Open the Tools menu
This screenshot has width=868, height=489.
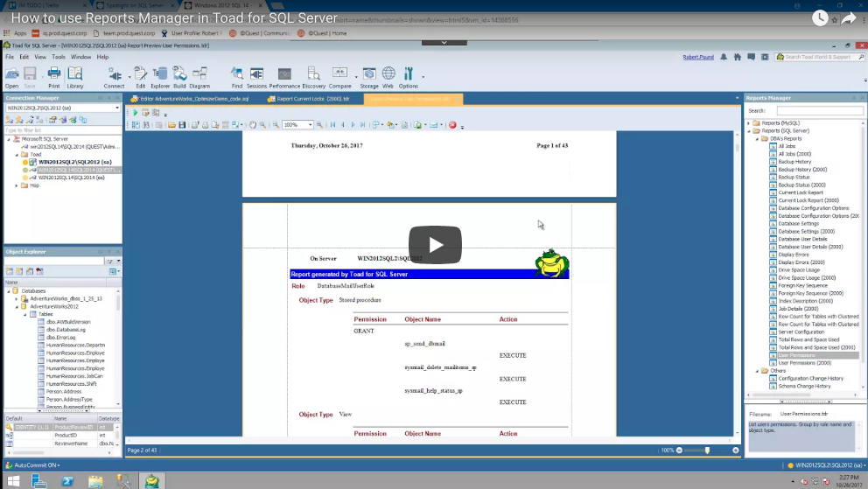(58, 57)
